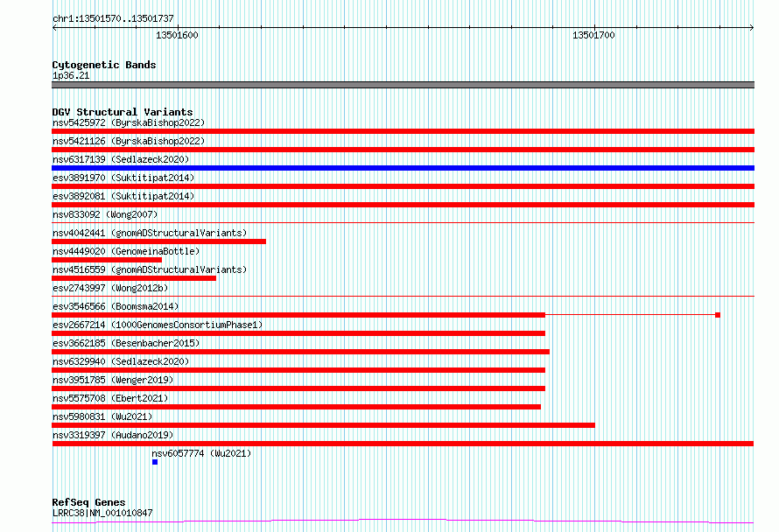Viewport: 779px width, 532px height.
Task: Open nsv6329940 (Sedlazeck2020) label
Action: tap(121, 361)
